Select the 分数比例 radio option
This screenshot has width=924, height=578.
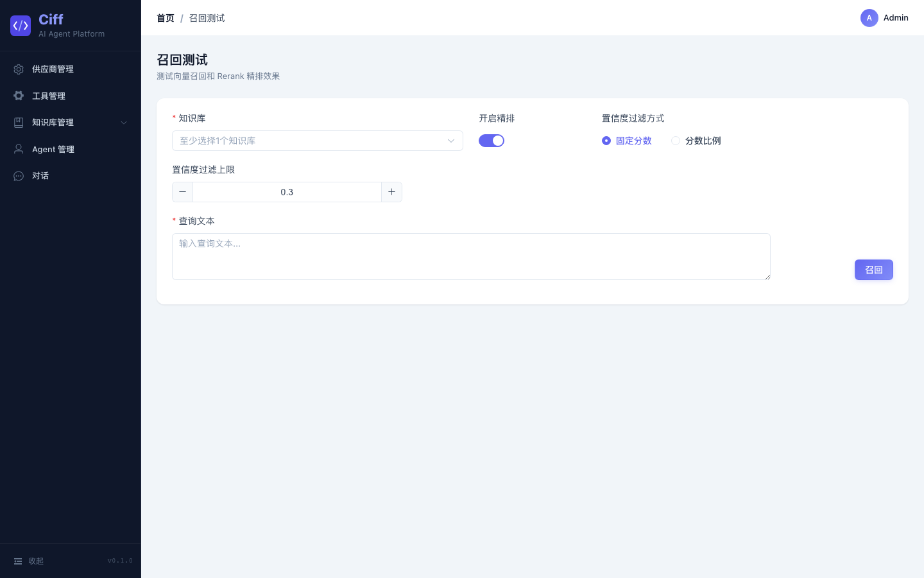click(696, 141)
